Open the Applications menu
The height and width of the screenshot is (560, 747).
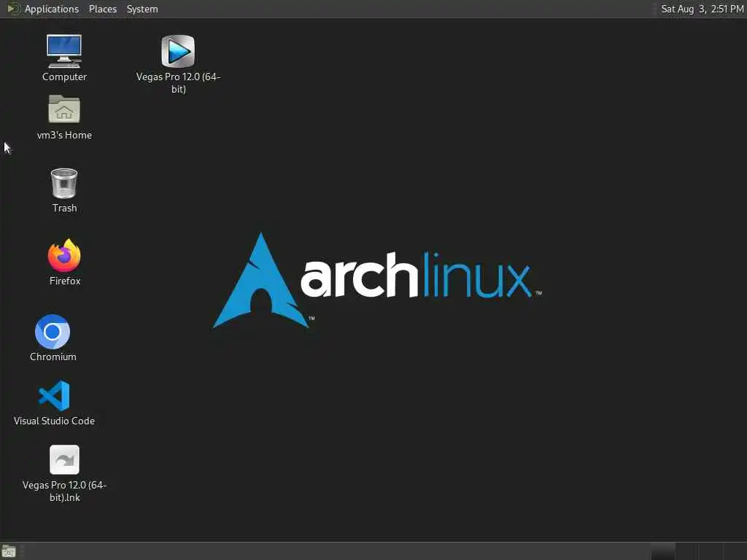pos(52,9)
